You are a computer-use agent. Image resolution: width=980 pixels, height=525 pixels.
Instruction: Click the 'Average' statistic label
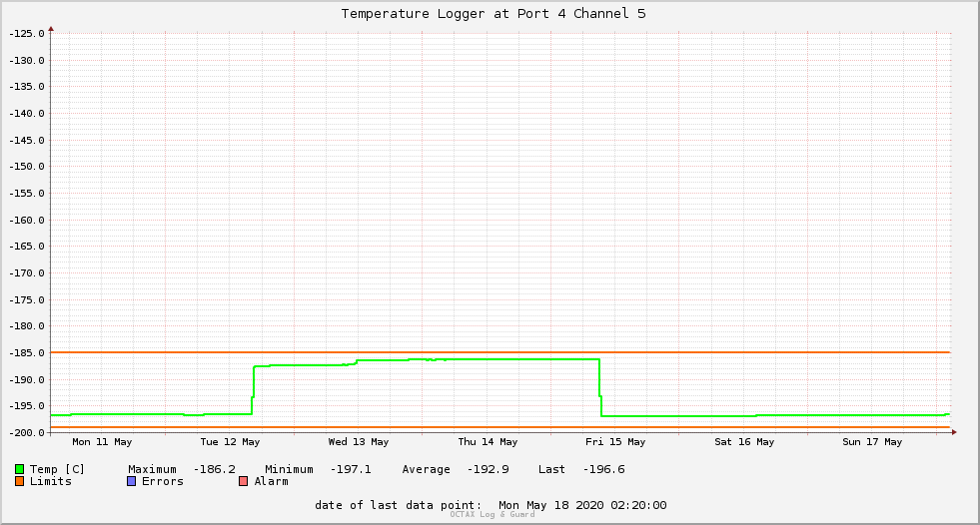tap(426, 469)
